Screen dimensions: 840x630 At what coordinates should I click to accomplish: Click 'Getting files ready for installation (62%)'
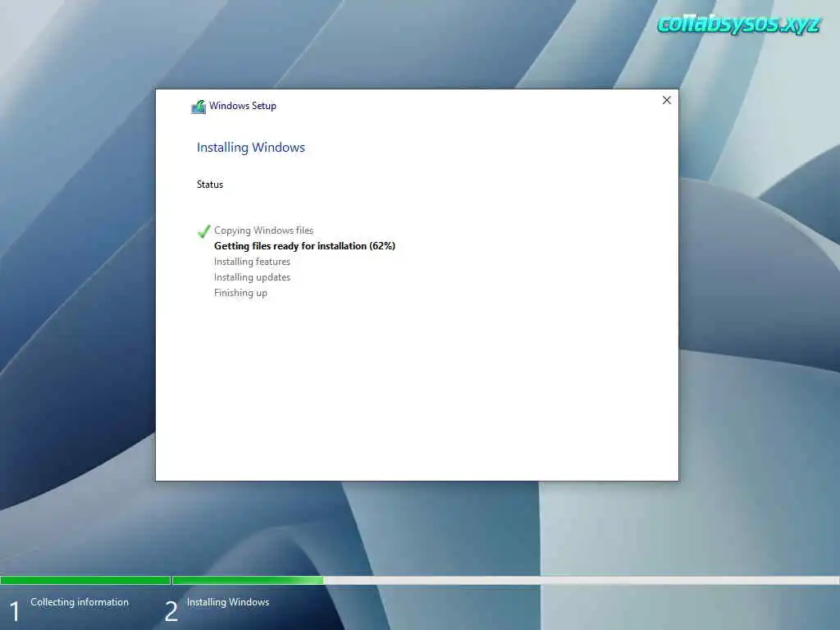tap(304, 246)
